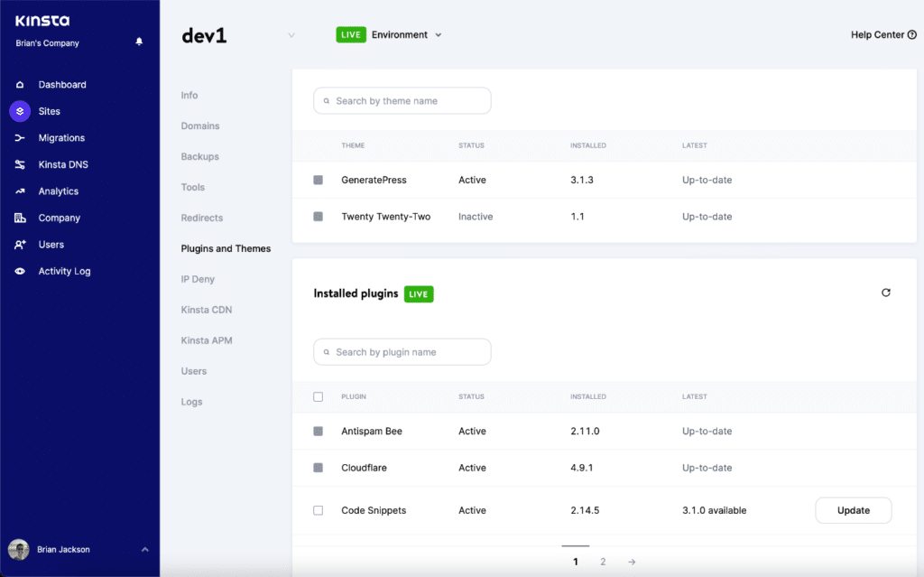The image size is (924, 577).
Task: Click Brian Jackson's avatar photo
Action: pyautogui.click(x=18, y=549)
